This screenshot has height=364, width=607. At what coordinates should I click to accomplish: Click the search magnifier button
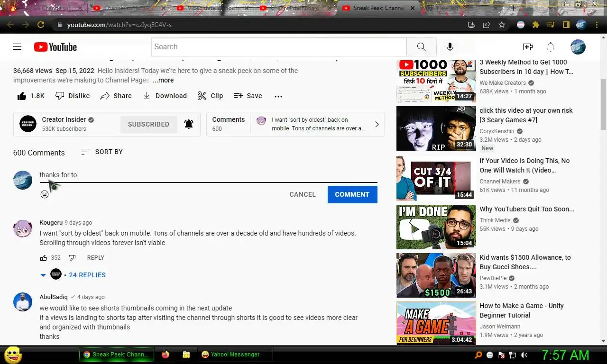(x=421, y=47)
